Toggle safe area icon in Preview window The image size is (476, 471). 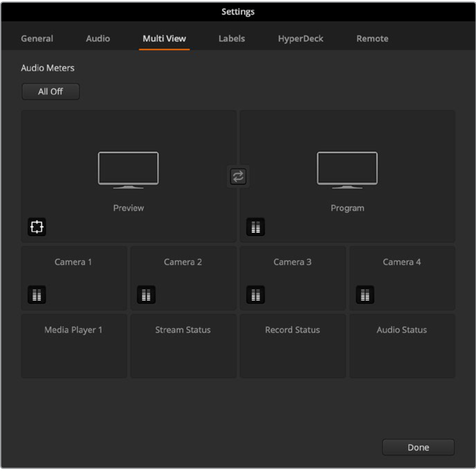click(37, 227)
